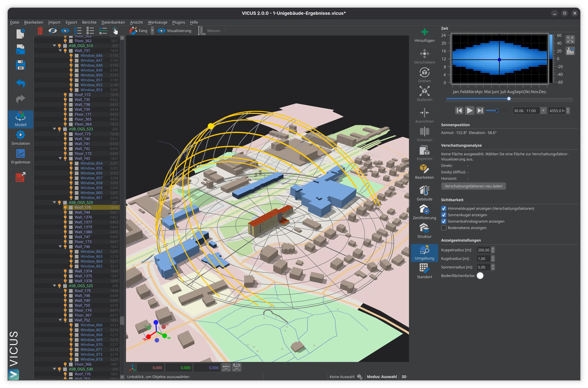The height and width of the screenshot is (388, 588).
Task: Click Verschattungsfaktoren neu laden button
Action: click(x=473, y=186)
